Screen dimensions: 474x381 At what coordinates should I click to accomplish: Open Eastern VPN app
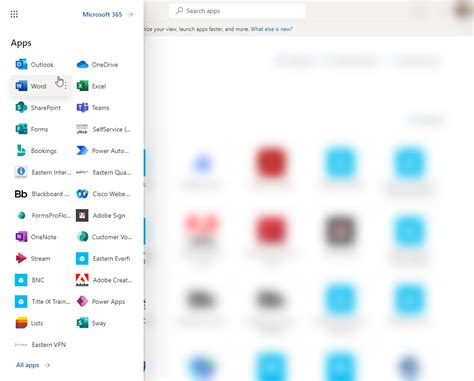tap(40, 345)
